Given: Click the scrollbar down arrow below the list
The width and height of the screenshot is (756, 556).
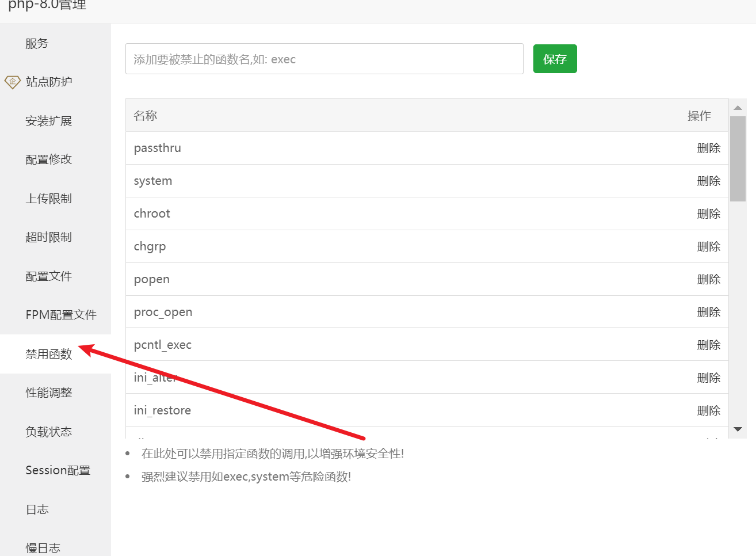Looking at the screenshot, I should point(738,429).
